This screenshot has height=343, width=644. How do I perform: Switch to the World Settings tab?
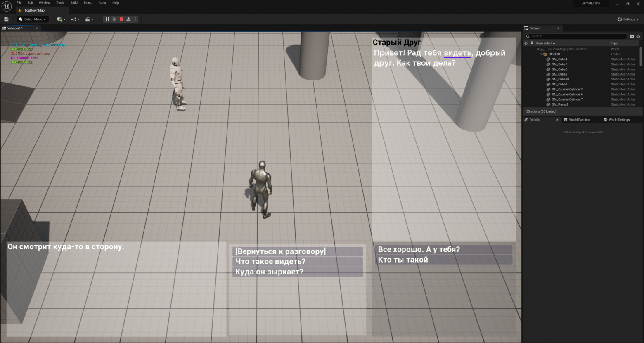pyautogui.click(x=618, y=119)
